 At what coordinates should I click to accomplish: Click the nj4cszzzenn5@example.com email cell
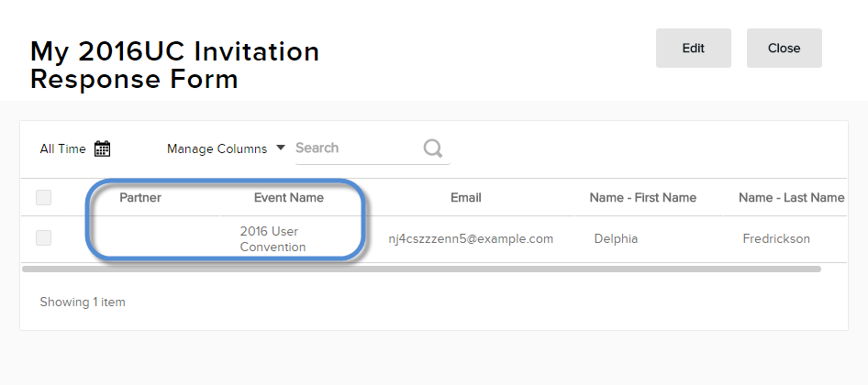[471, 239]
